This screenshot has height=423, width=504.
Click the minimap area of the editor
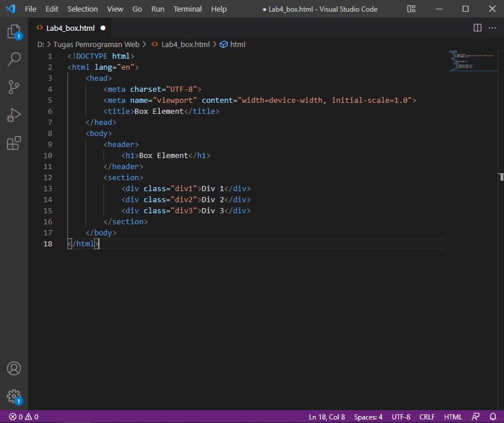pyautogui.click(x=472, y=61)
